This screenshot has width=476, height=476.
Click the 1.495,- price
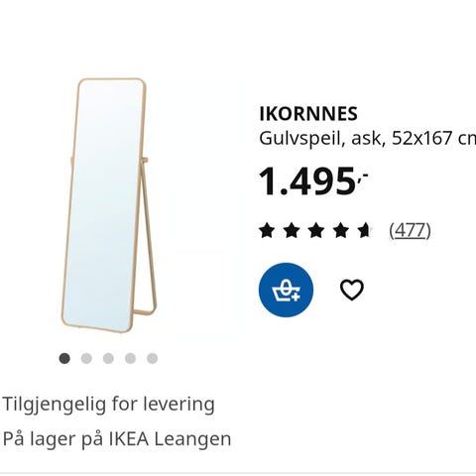tap(313, 181)
